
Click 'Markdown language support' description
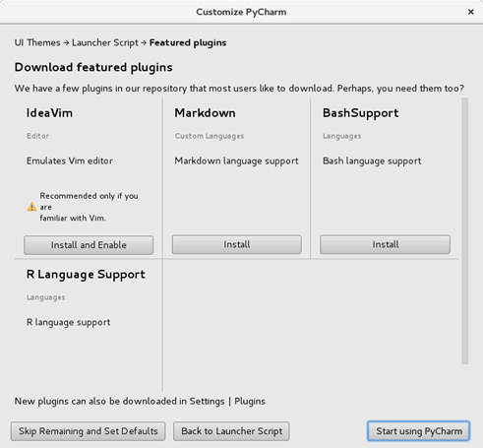point(236,161)
